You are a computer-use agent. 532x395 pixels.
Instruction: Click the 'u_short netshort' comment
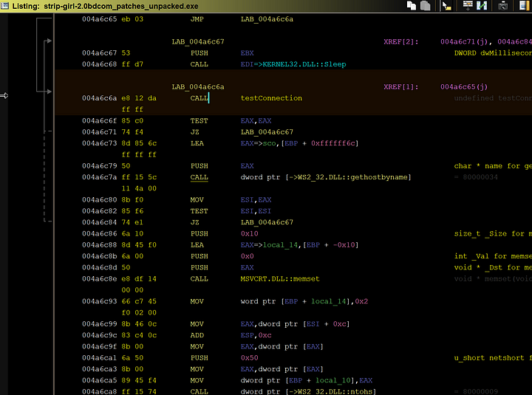tap(493, 357)
